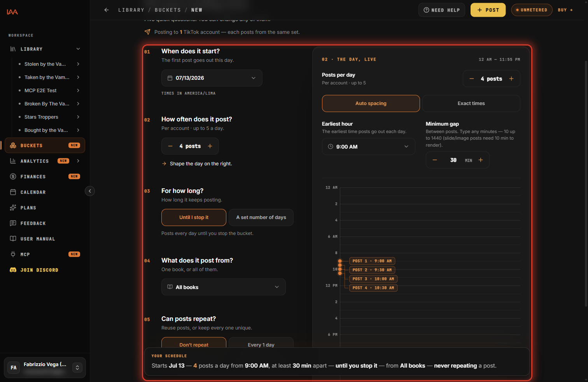Image resolution: width=588 pixels, height=382 pixels.
Task: Click the Unmetered badge button
Action: pyautogui.click(x=532, y=10)
